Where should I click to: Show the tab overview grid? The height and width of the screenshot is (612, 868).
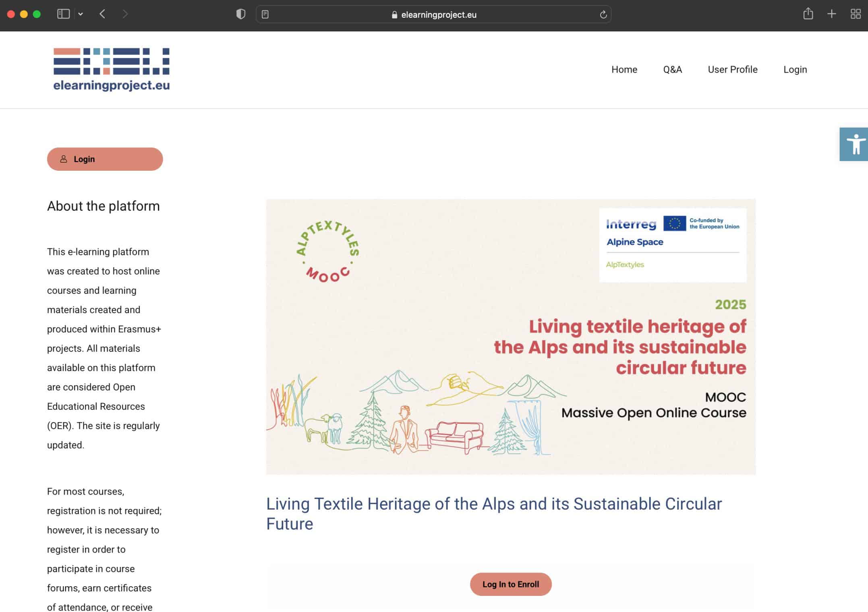pos(855,14)
